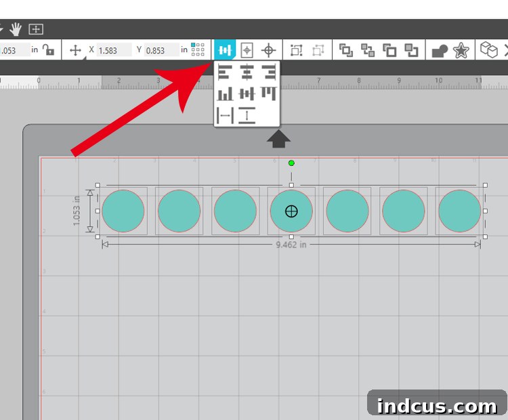This screenshot has width=508, height=420.
Task: Click the left-middle selection handle
Action: (98, 211)
